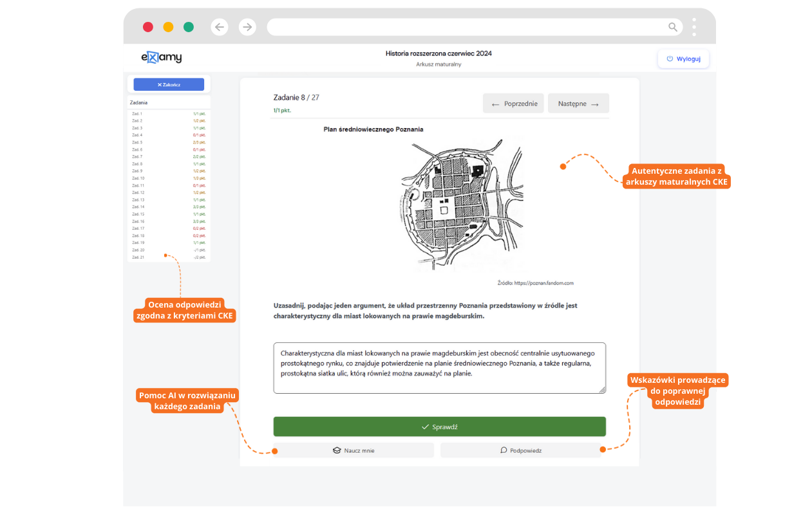Go to the Następne task
812x507 pixels.
pyautogui.click(x=578, y=104)
